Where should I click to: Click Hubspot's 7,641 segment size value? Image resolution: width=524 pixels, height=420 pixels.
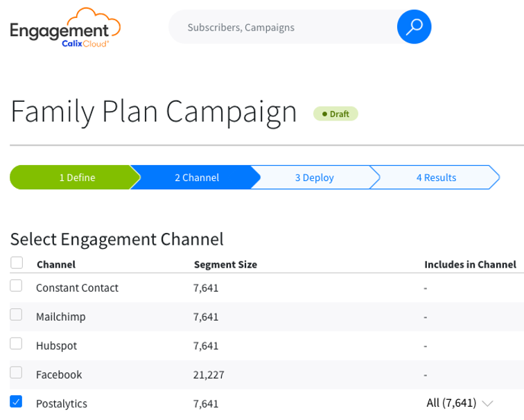pyautogui.click(x=206, y=346)
